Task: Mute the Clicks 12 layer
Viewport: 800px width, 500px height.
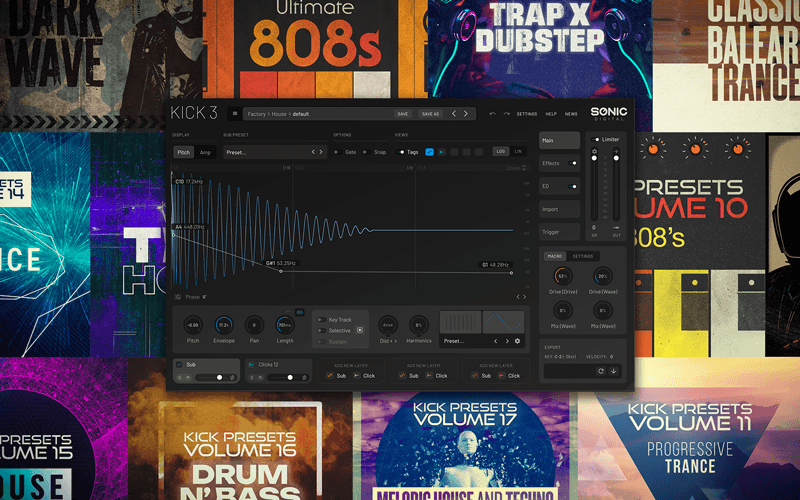Action: tap(260, 378)
